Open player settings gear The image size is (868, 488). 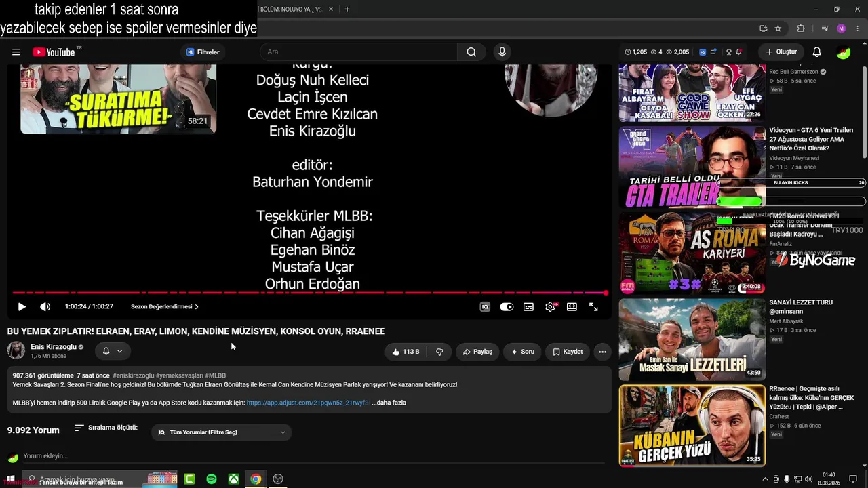[x=550, y=307]
